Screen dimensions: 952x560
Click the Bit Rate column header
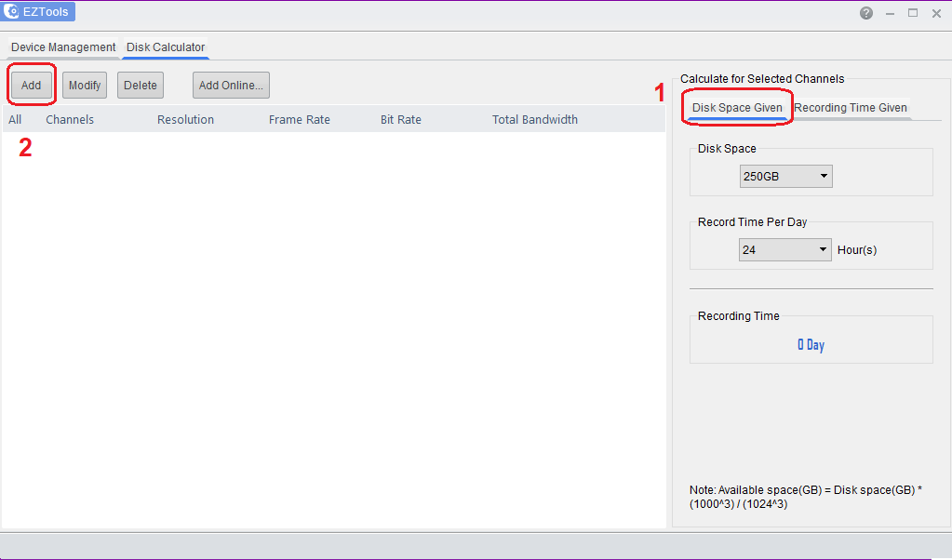tap(400, 119)
